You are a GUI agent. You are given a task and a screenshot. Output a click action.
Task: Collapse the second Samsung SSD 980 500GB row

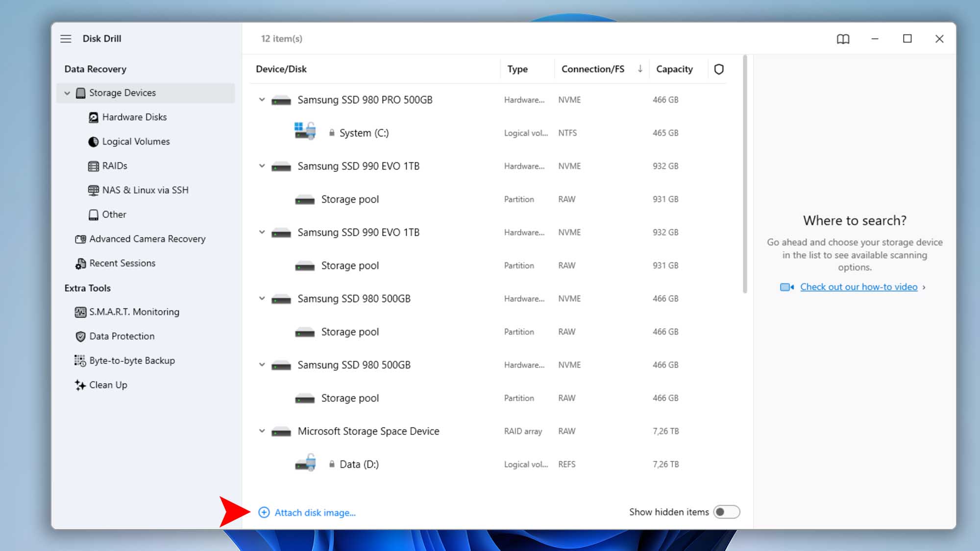click(262, 365)
